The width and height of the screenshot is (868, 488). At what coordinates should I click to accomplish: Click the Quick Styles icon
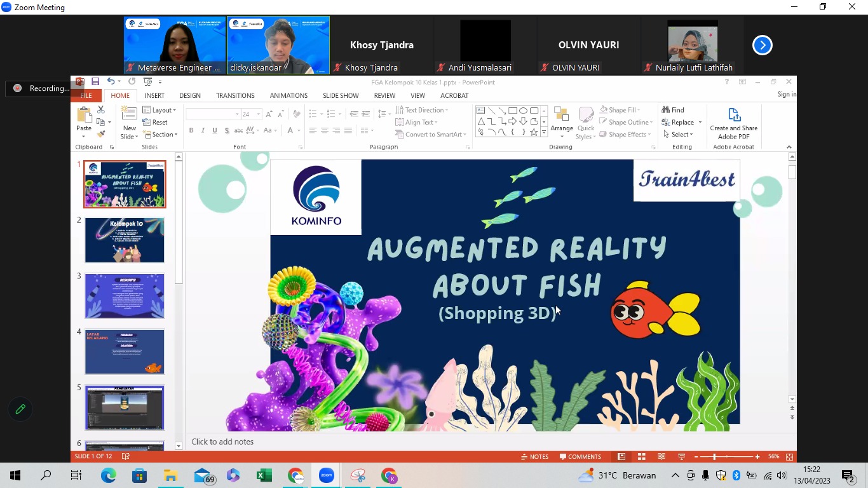tap(585, 122)
